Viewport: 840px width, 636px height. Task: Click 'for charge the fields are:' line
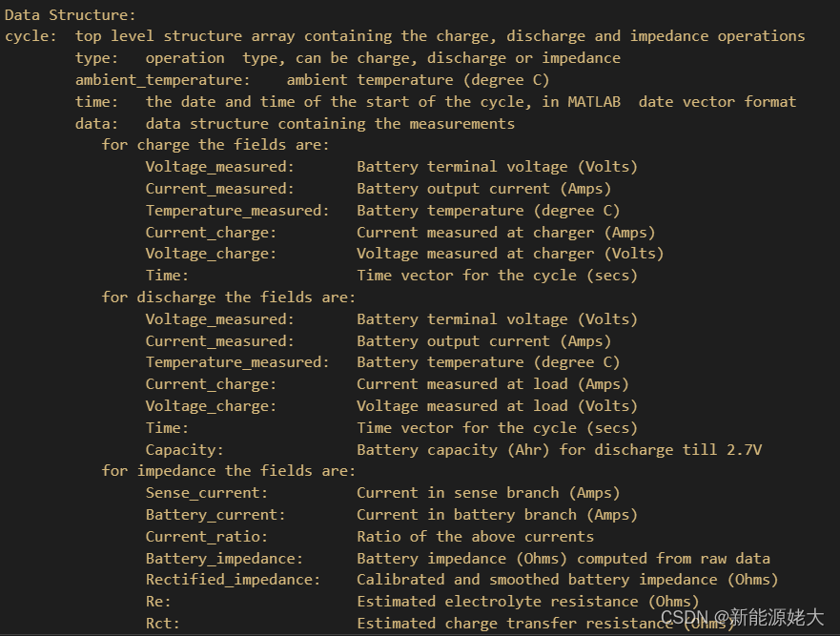pos(215,145)
